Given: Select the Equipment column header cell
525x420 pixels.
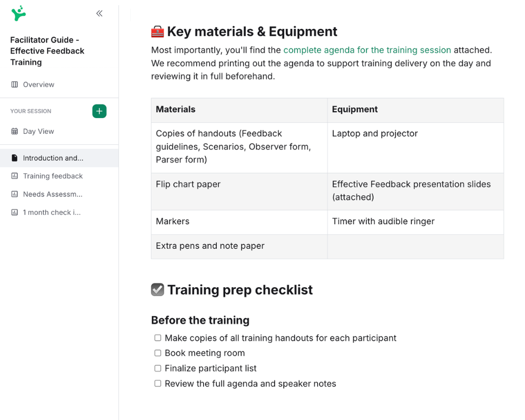Looking at the screenshot, I should [355, 110].
